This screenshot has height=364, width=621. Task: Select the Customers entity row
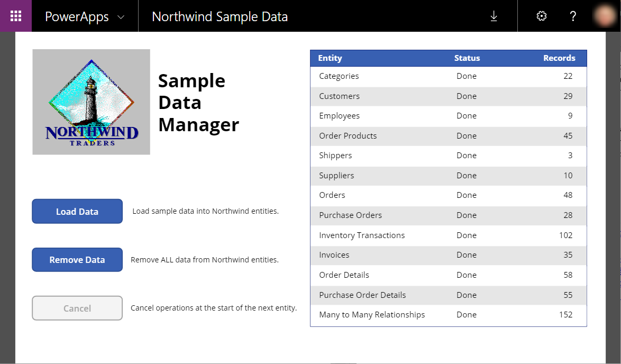(448, 96)
